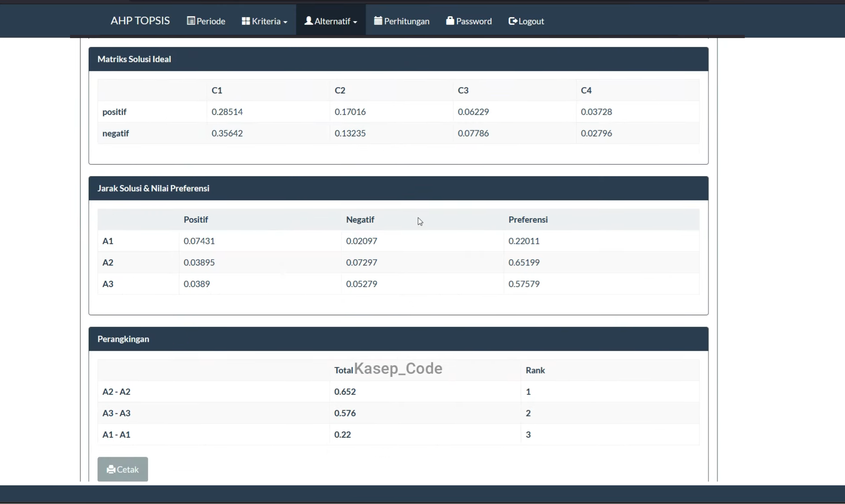Expand the Alternatif dropdown caret
This screenshot has width=845, height=504.
[355, 22]
